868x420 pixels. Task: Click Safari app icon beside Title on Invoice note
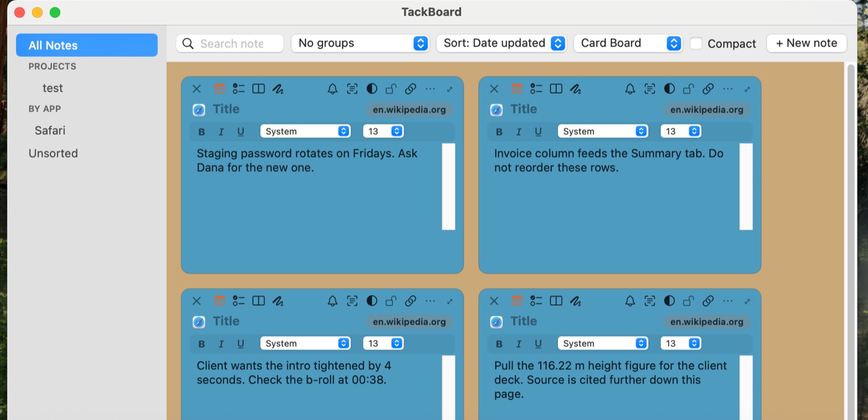pyautogui.click(x=497, y=110)
